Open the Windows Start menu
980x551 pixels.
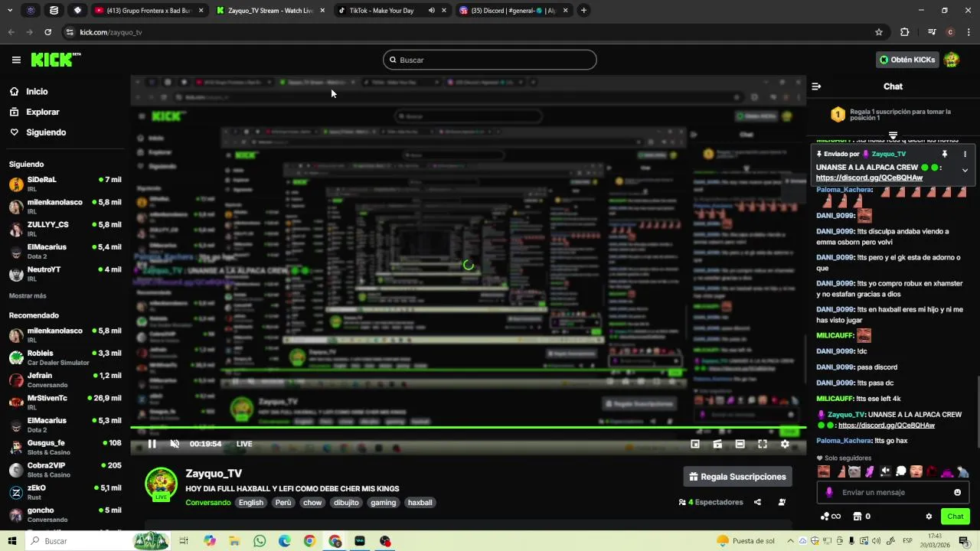tap(12, 541)
